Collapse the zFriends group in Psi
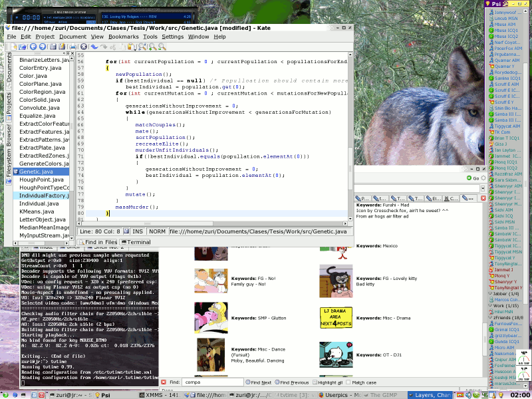Viewport: 532px width, 399px height. pyautogui.click(x=491, y=317)
